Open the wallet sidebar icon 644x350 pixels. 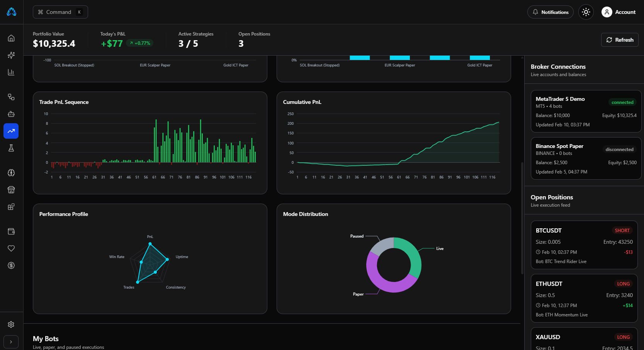pyautogui.click(x=11, y=231)
